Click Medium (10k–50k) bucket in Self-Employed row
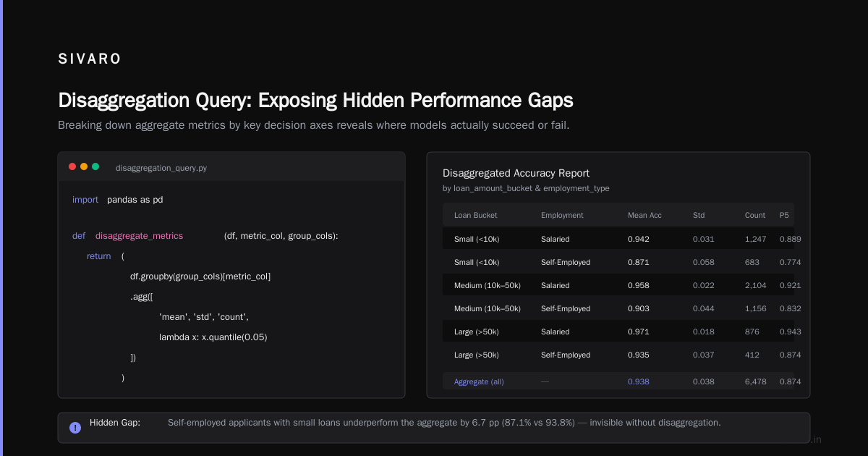The height and width of the screenshot is (456, 868). click(488, 308)
